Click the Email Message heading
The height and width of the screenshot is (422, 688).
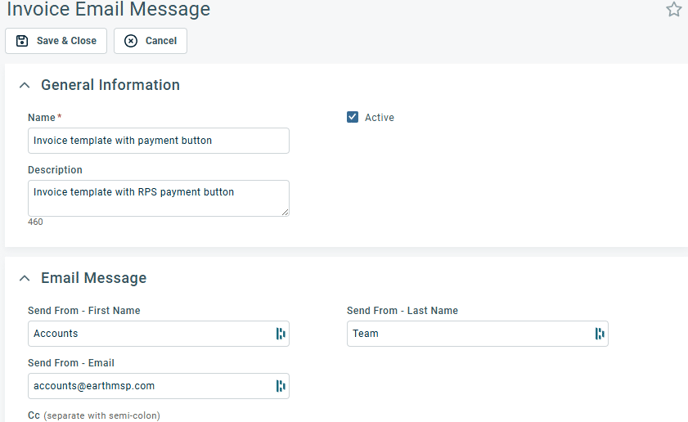pyautogui.click(x=94, y=278)
